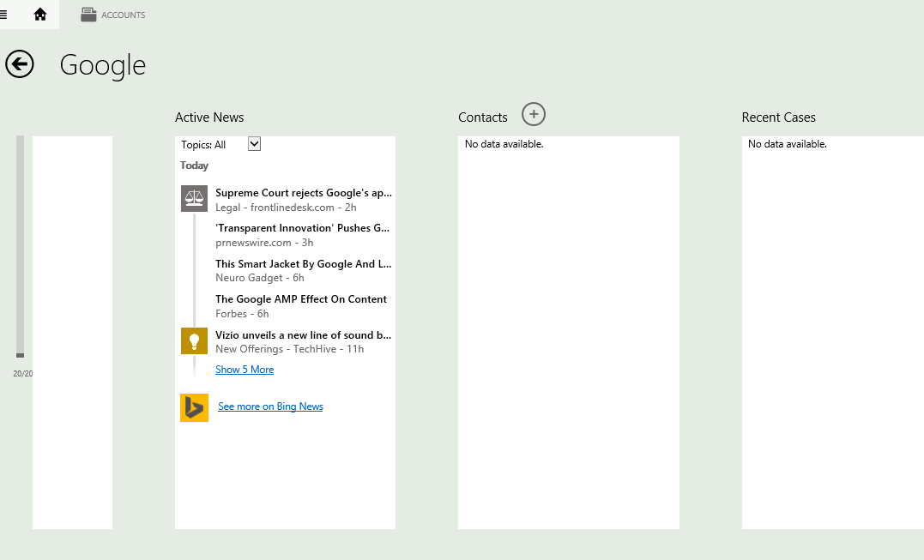The image size is (924, 560).
Task: Click 'Forbes - 6h' source text
Action: click(242, 314)
